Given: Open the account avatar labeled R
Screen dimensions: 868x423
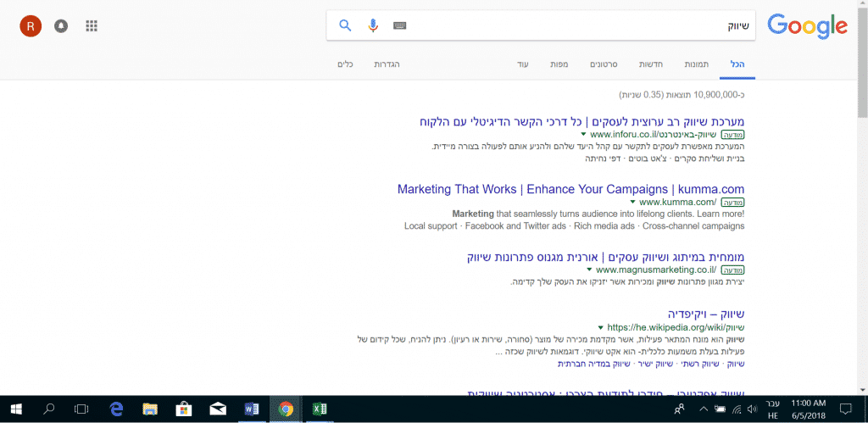Looking at the screenshot, I should click(31, 25).
